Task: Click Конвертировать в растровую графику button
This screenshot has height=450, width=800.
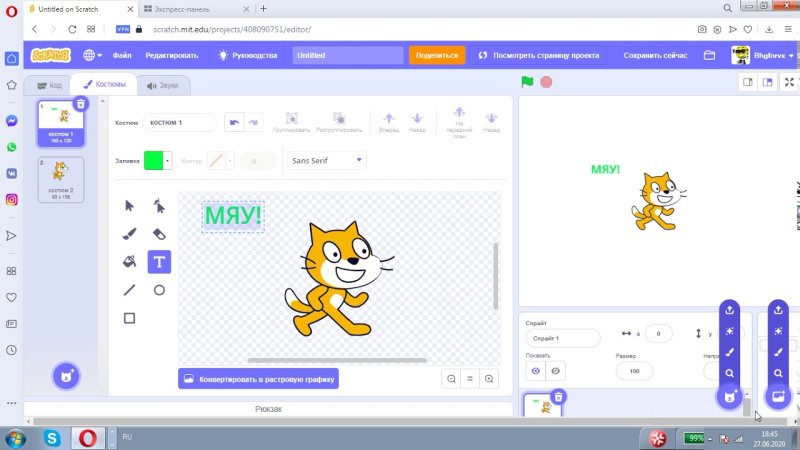Action: coord(258,379)
